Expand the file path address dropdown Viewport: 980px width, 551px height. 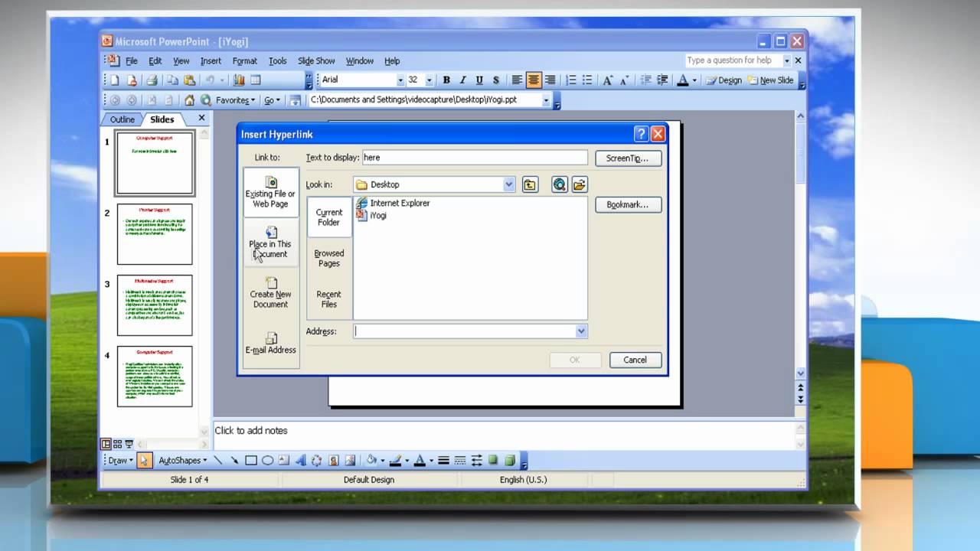pyautogui.click(x=546, y=100)
